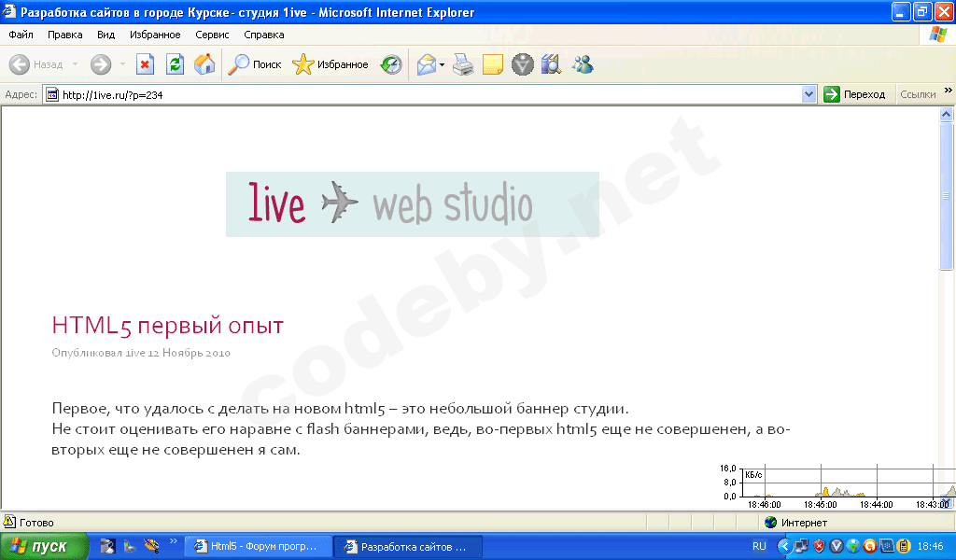Open the History clock icon

(391, 64)
